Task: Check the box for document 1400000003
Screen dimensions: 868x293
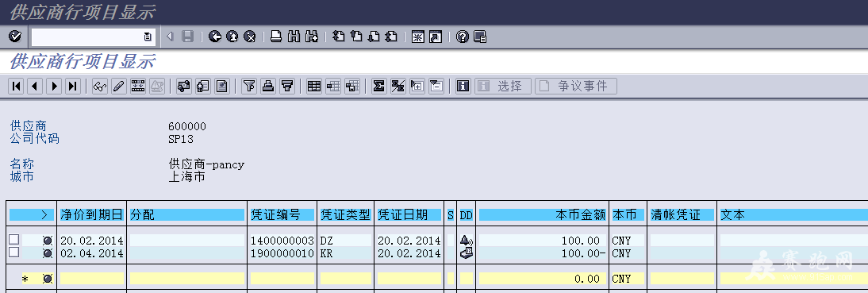Action: (x=13, y=239)
